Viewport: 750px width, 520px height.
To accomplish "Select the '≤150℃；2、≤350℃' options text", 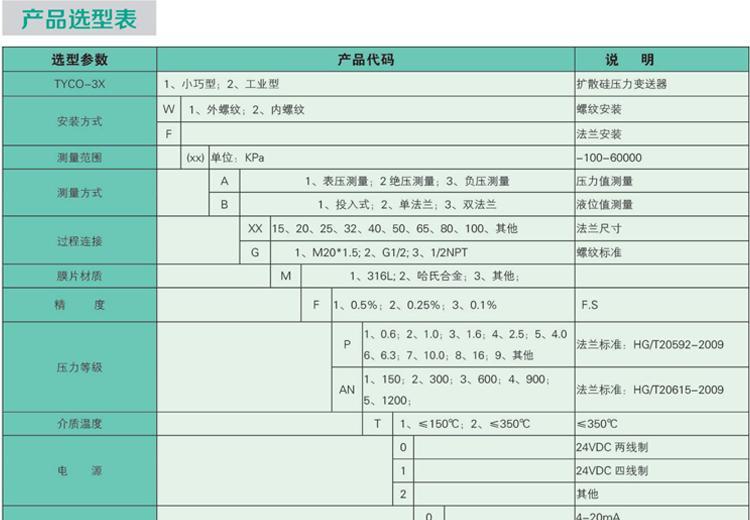I will [465, 424].
